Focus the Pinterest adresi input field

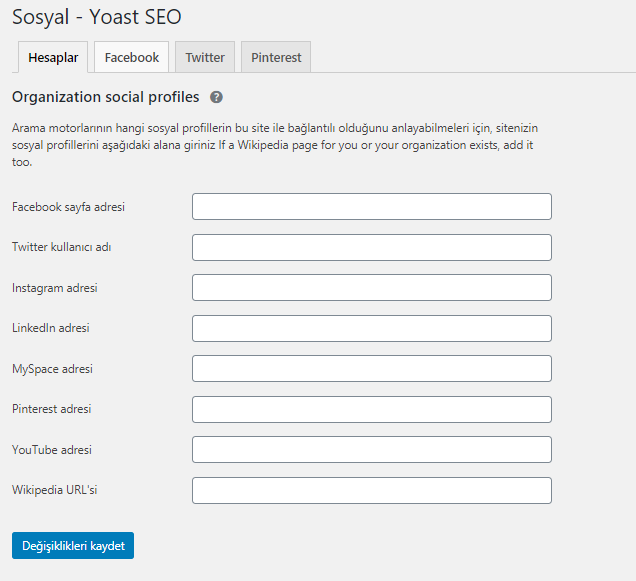coord(372,409)
